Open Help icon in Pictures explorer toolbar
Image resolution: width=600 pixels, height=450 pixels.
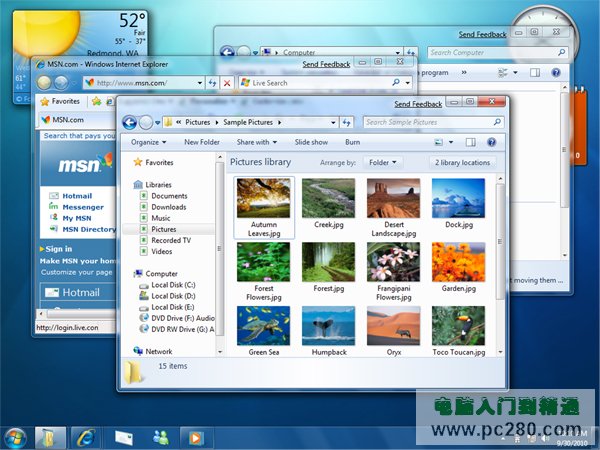492,142
